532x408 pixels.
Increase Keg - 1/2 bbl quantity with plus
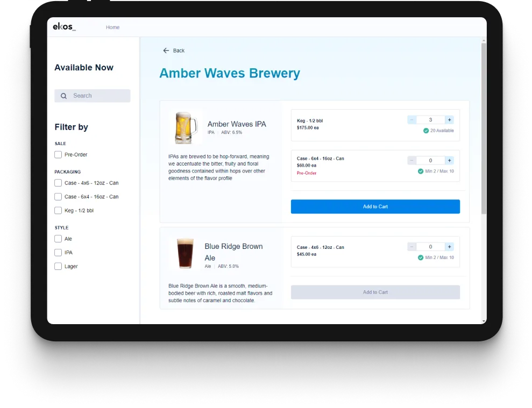tap(449, 120)
